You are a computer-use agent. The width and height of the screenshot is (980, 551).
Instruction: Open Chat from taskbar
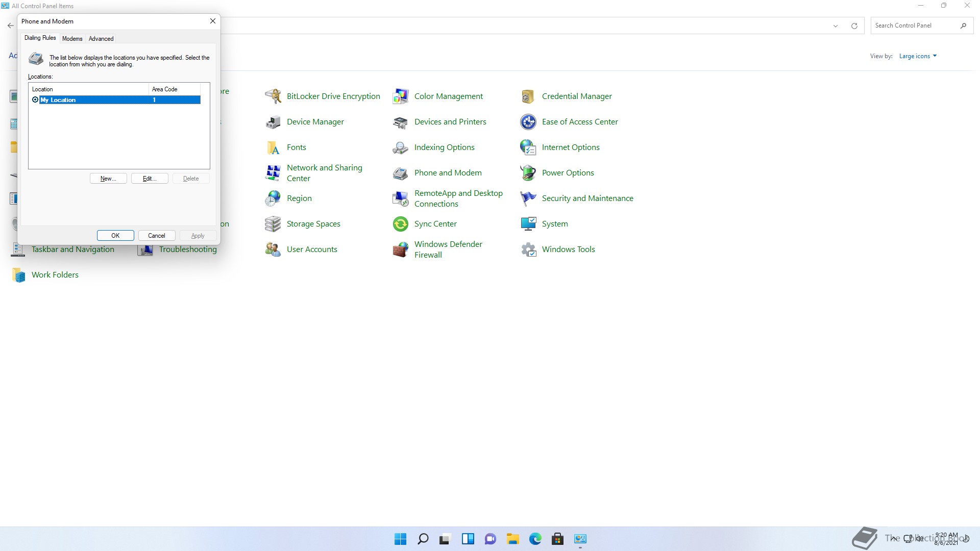[491, 539]
